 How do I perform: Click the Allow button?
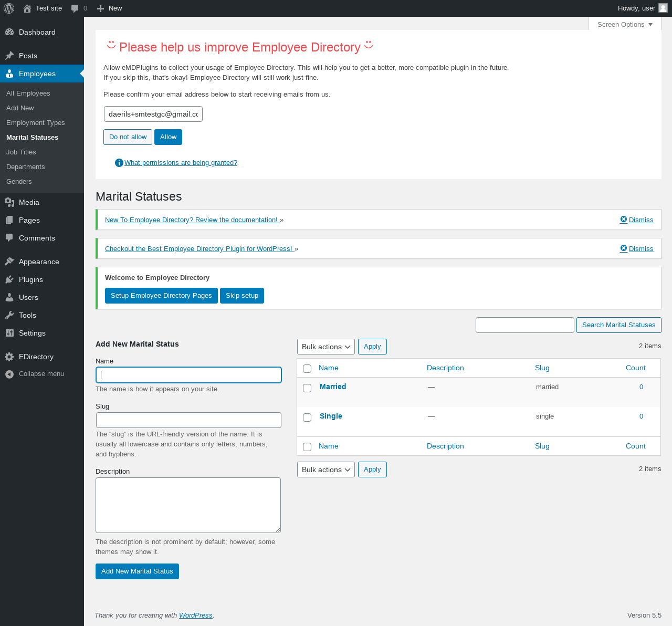point(168,137)
